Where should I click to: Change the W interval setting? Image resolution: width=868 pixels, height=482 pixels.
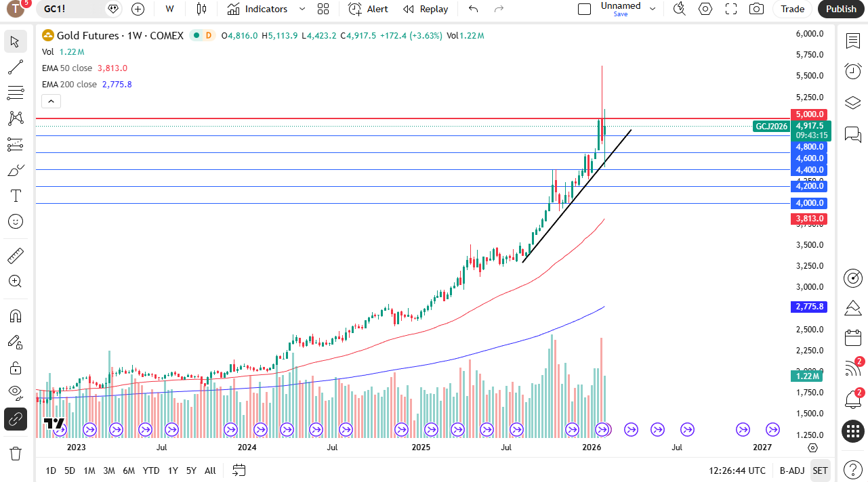[169, 9]
